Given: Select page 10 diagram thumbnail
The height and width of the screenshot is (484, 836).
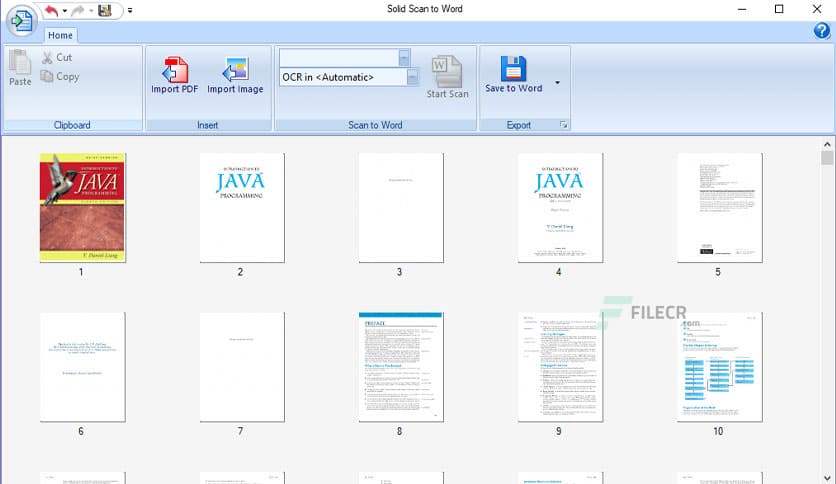Looking at the screenshot, I should [720, 367].
